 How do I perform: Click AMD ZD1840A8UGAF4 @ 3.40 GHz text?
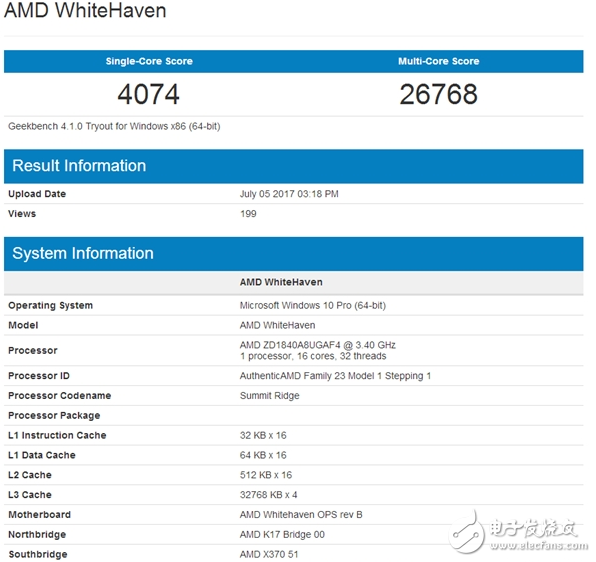pyautogui.click(x=318, y=345)
